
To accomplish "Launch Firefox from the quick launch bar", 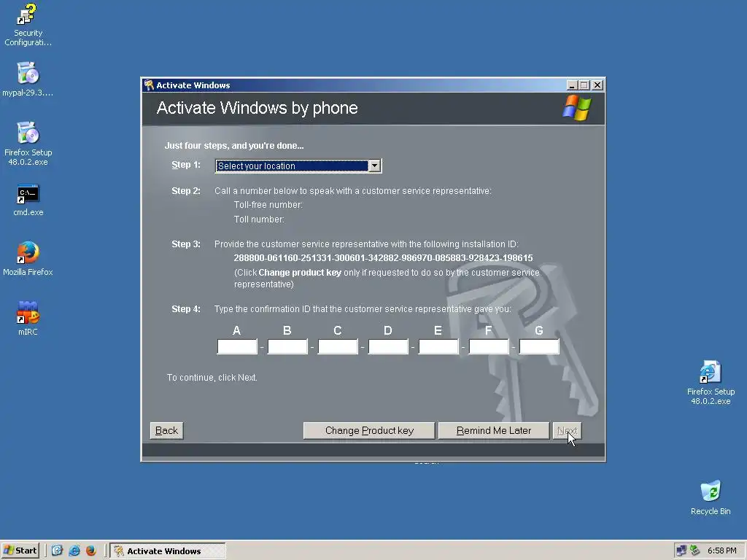I will tap(91, 551).
